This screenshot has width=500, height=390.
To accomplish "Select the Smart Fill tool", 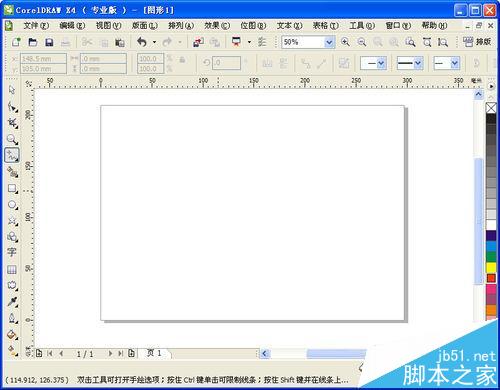I will (12, 172).
